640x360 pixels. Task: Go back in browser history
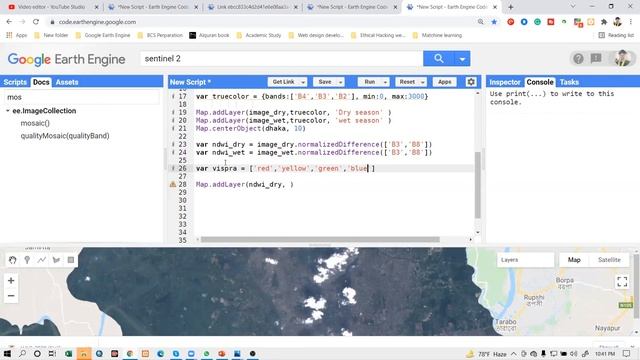point(9,22)
